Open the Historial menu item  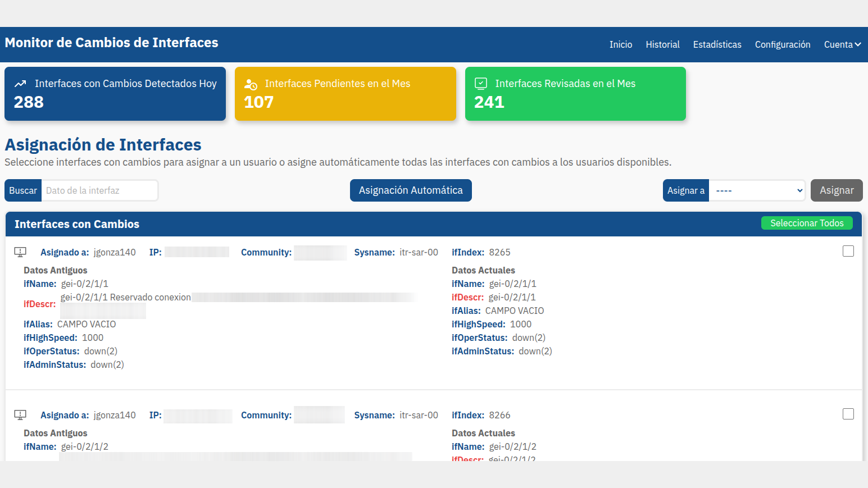pyautogui.click(x=662, y=44)
